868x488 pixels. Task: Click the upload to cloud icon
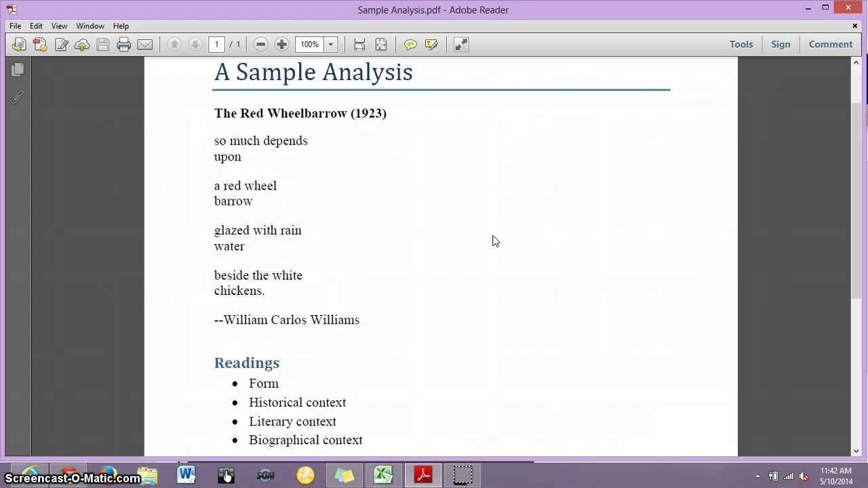(x=82, y=45)
